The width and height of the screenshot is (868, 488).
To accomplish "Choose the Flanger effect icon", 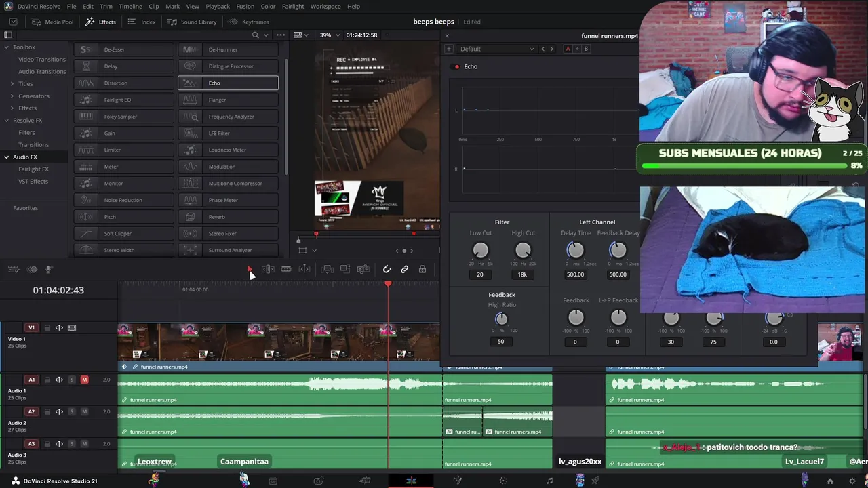I will (191, 100).
